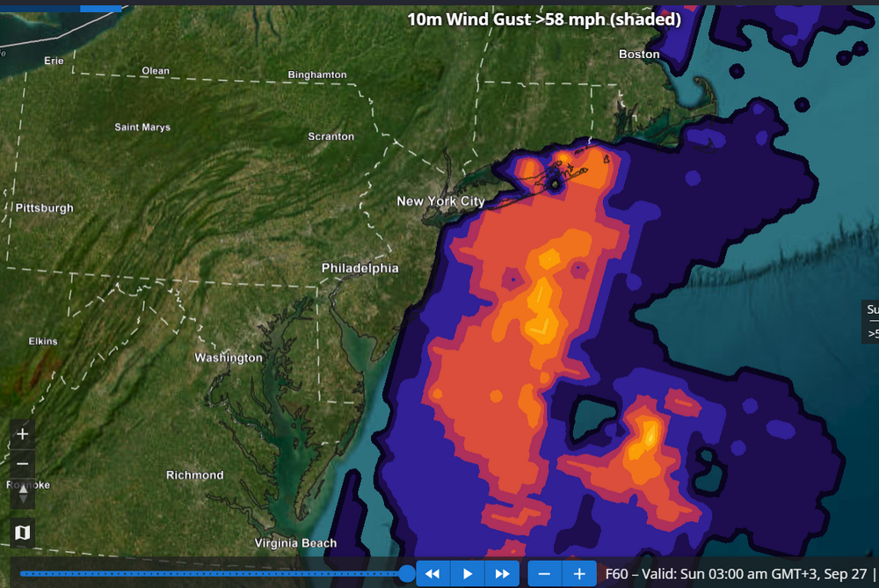Zoom in the map with the plus icon
The width and height of the screenshot is (879, 588).
23,434
